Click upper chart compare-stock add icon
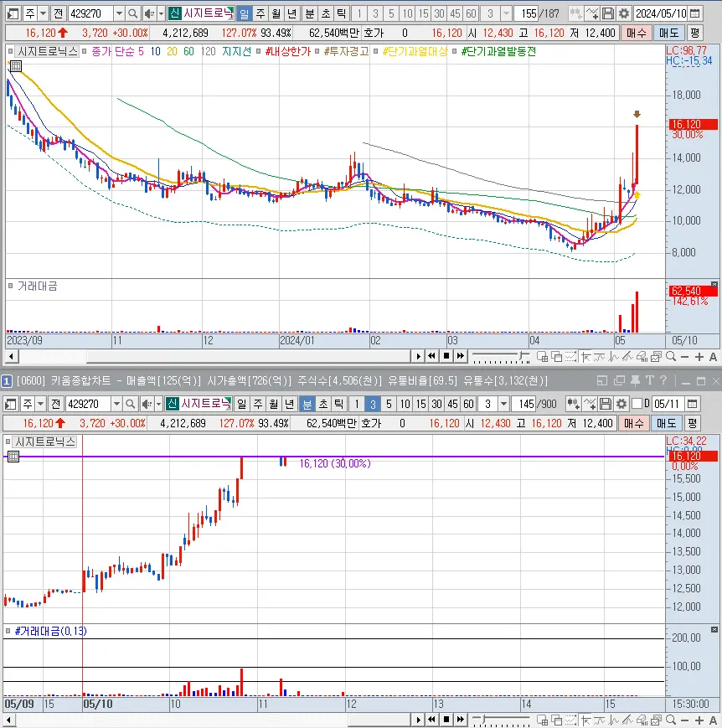The width and height of the screenshot is (722, 728). click(575, 13)
